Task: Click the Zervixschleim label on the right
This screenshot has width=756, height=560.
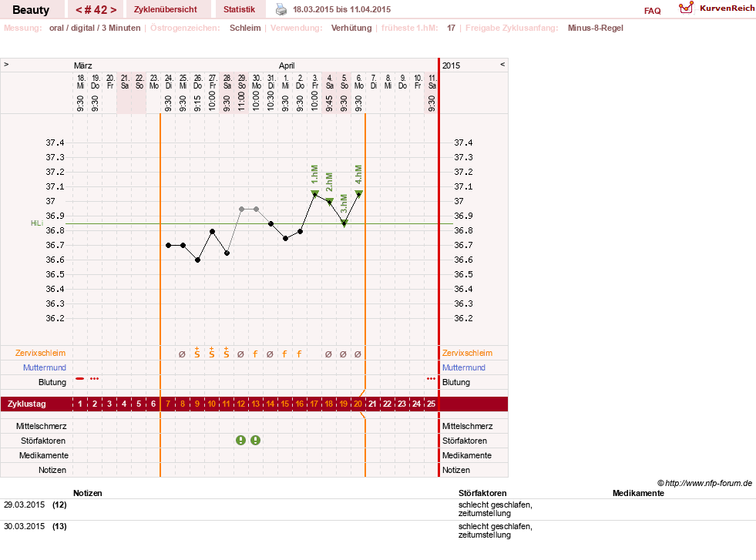Action: click(x=467, y=353)
